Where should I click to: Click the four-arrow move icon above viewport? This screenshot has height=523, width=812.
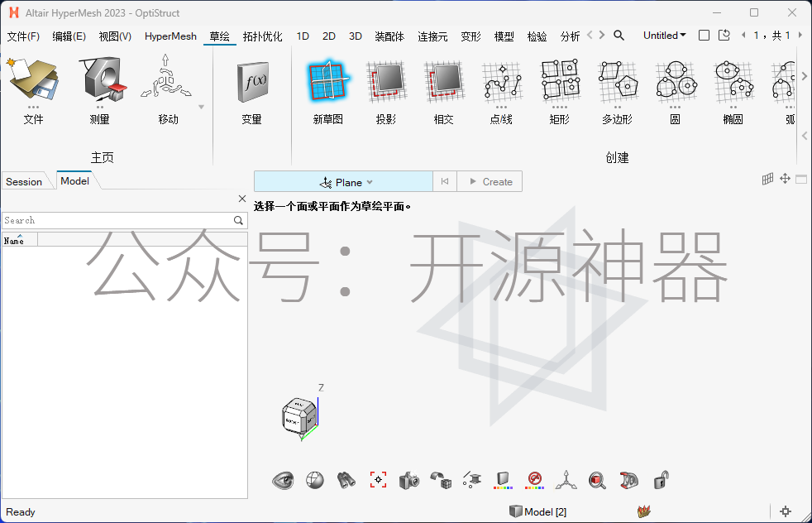click(785, 179)
